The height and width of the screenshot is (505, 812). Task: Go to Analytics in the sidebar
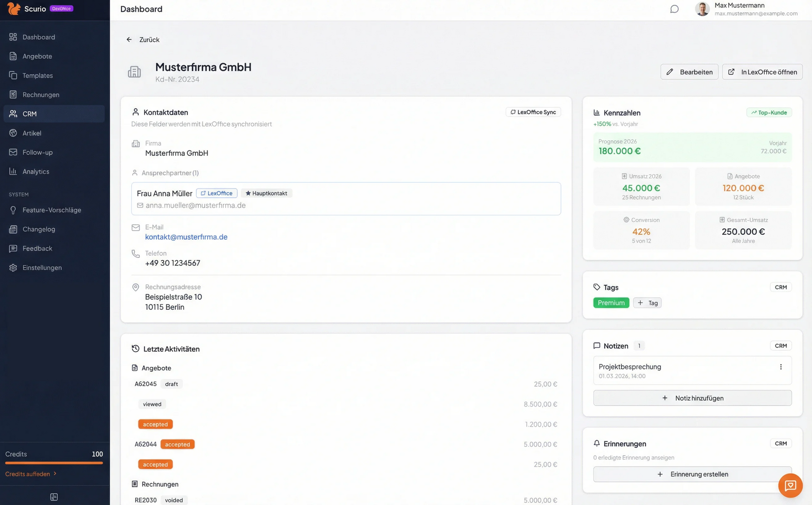[36, 172]
